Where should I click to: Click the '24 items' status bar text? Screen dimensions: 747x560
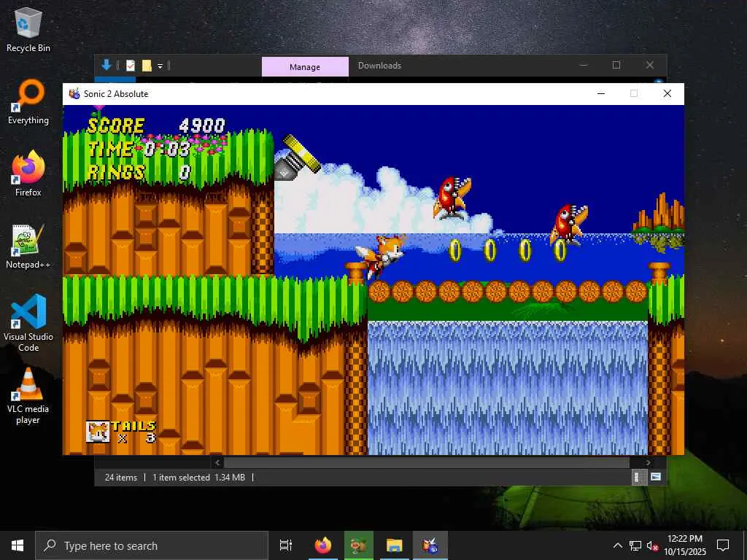tap(121, 477)
